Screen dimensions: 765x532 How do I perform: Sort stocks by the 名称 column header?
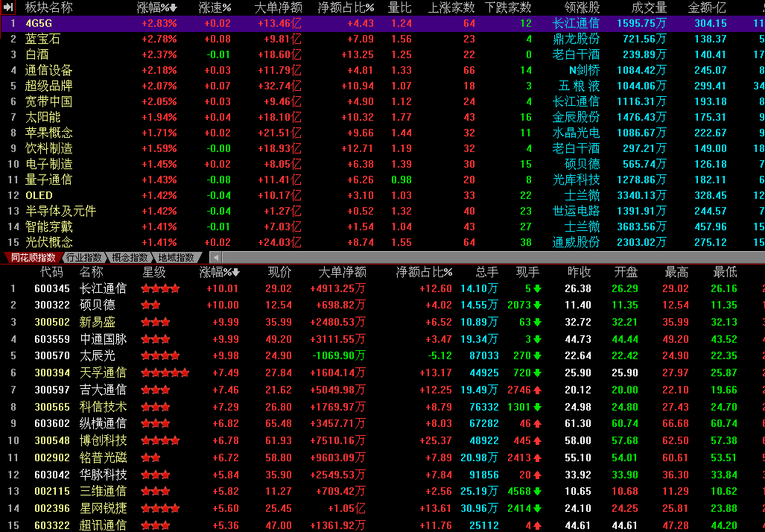point(91,273)
